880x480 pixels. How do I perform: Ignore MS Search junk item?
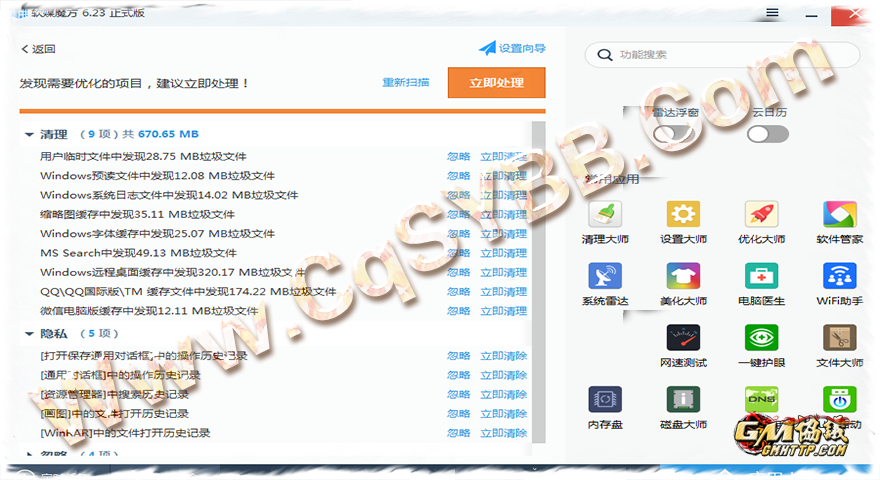point(459,253)
